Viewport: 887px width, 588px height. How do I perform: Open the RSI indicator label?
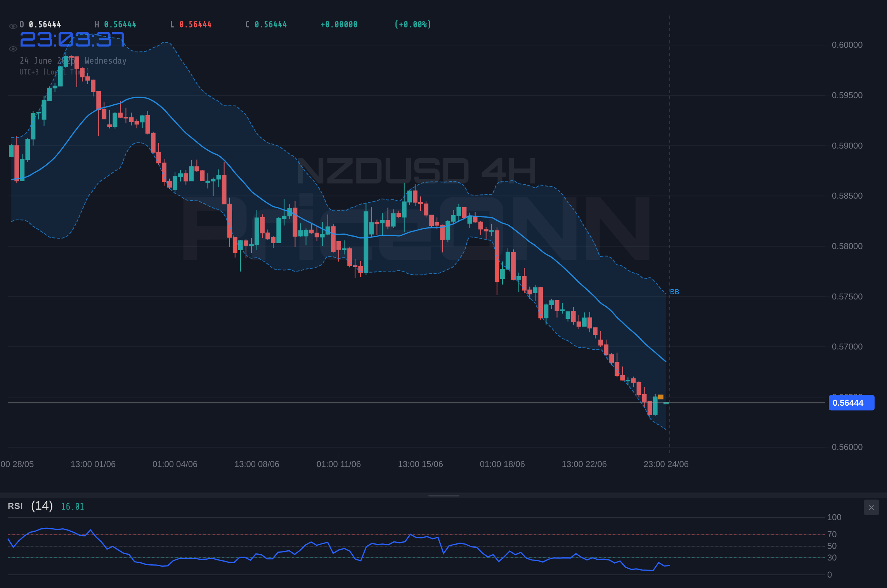[x=15, y=506]
